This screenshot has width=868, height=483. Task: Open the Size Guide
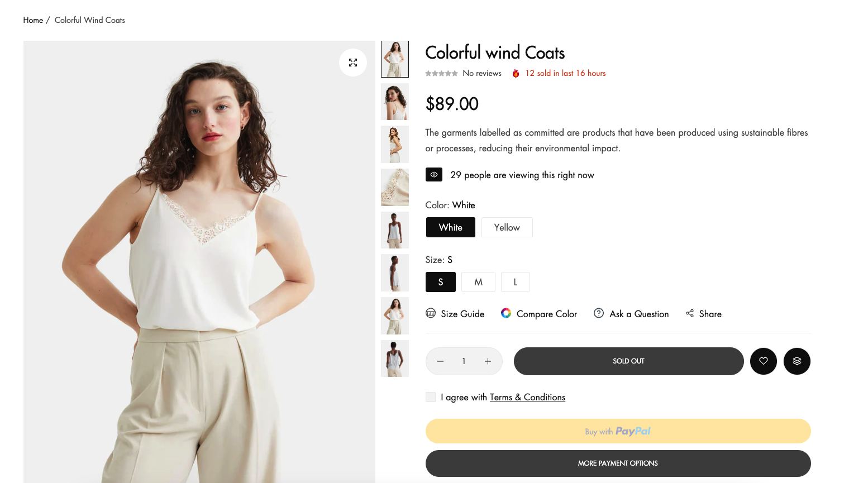coord(455,314)
